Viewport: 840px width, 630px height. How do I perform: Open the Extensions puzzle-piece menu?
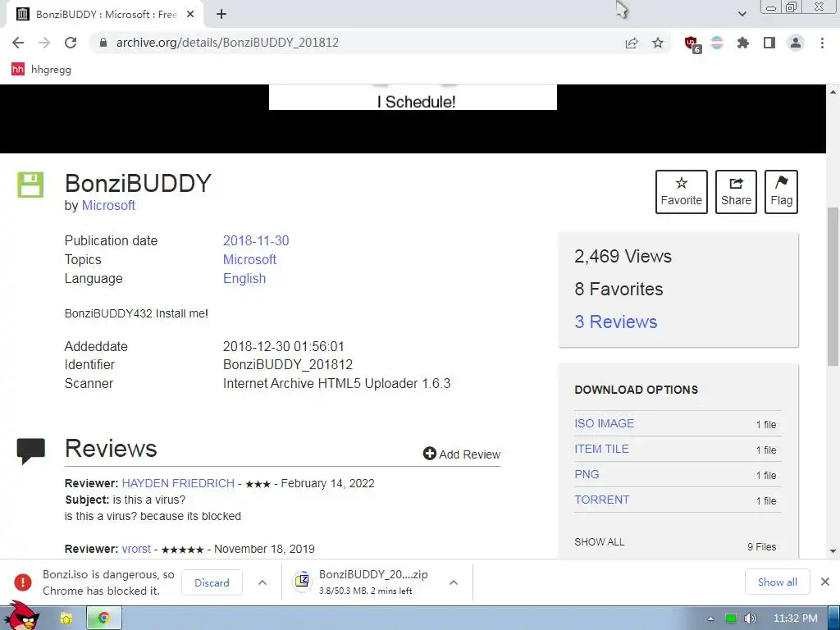(x=743, y=43)
